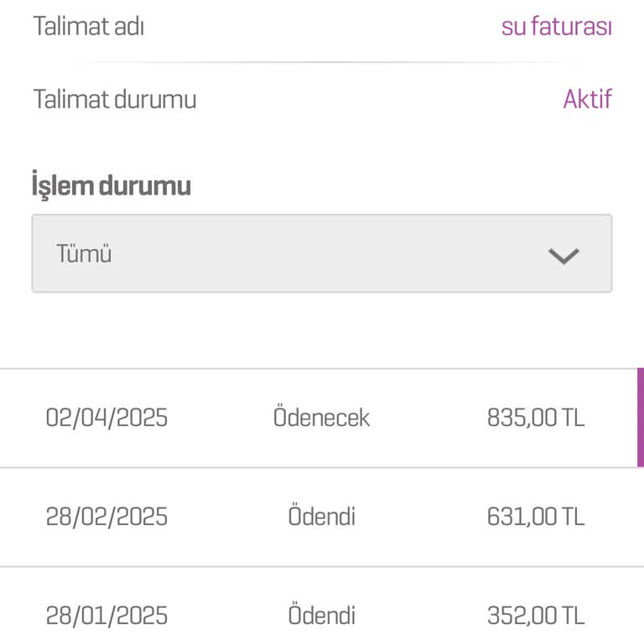Select the 'Talimat durumu' label
The height and width of the screenshot is (644, 644).
tap(115, 100)
